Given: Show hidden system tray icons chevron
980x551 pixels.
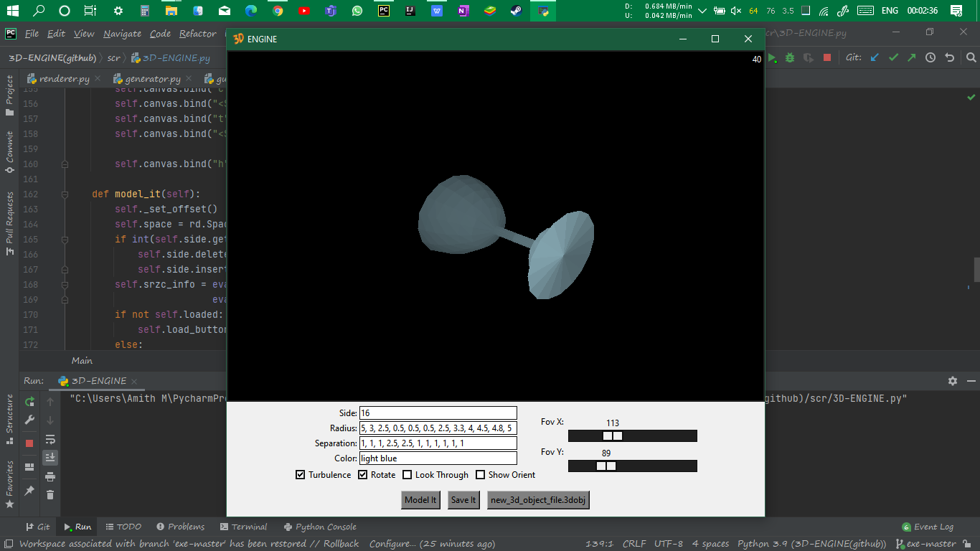Looking at the screenshot, I should coord(702,11).
